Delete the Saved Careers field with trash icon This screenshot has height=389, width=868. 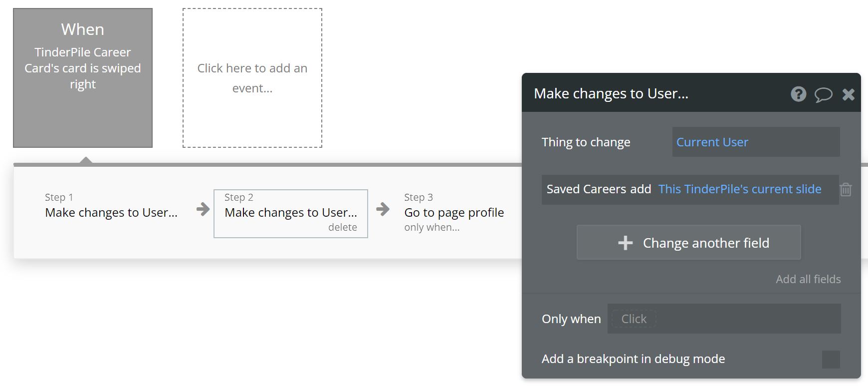pos(846,190)
